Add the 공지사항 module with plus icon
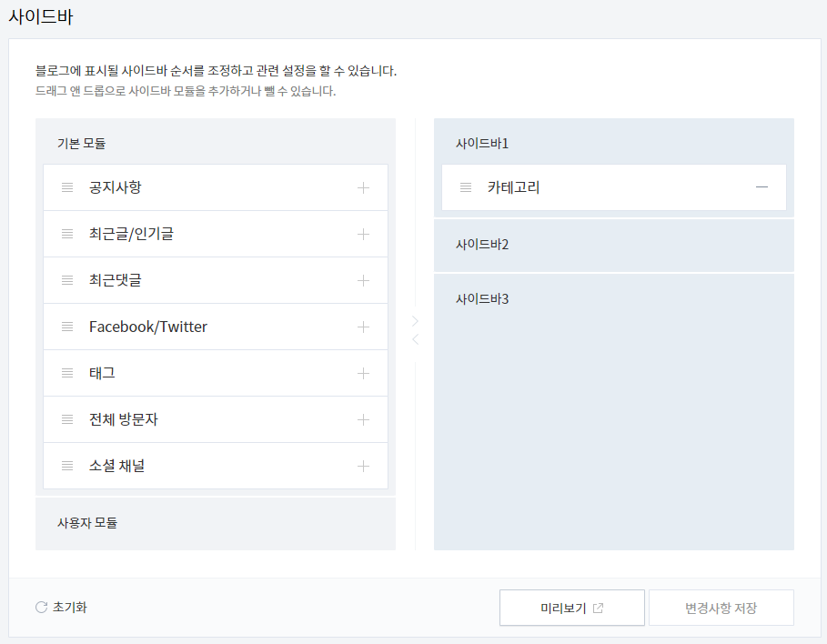The width and height of the screenshot is (827, 644). pos(363,187)
